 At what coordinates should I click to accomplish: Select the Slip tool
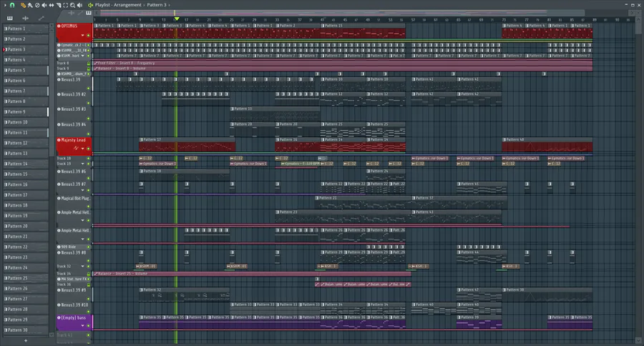[x=52, y=5]
